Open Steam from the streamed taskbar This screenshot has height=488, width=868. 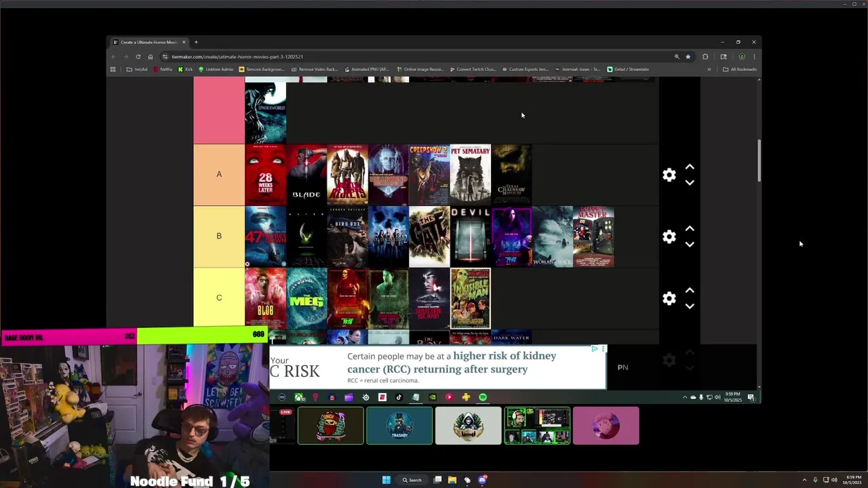tap(366, 397)
